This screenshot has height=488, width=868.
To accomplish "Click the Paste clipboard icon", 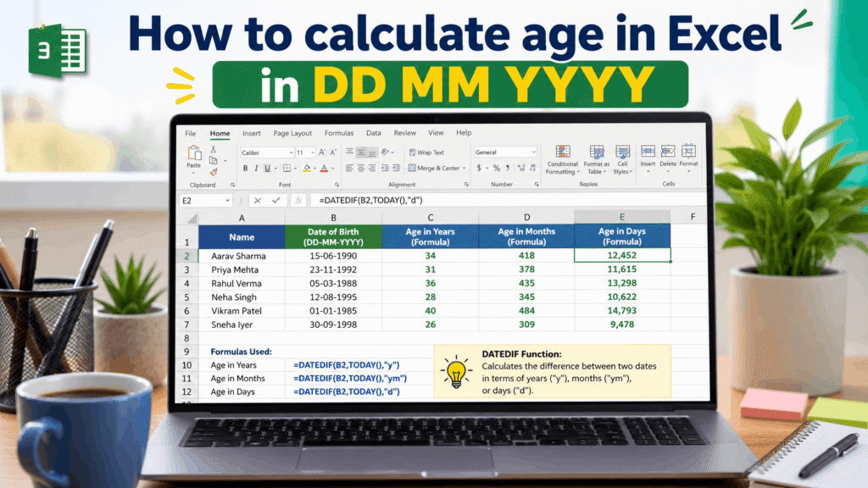I will (194, 152).
